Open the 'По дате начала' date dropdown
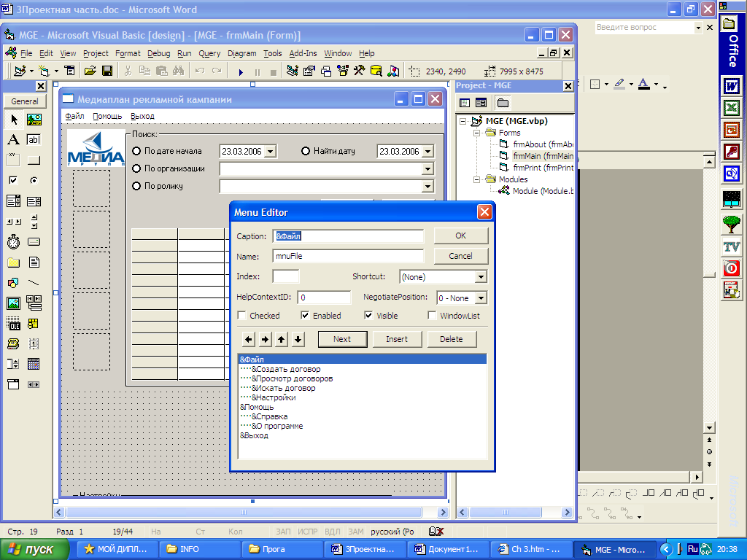747x560 pixels. (x=270, y=152)
